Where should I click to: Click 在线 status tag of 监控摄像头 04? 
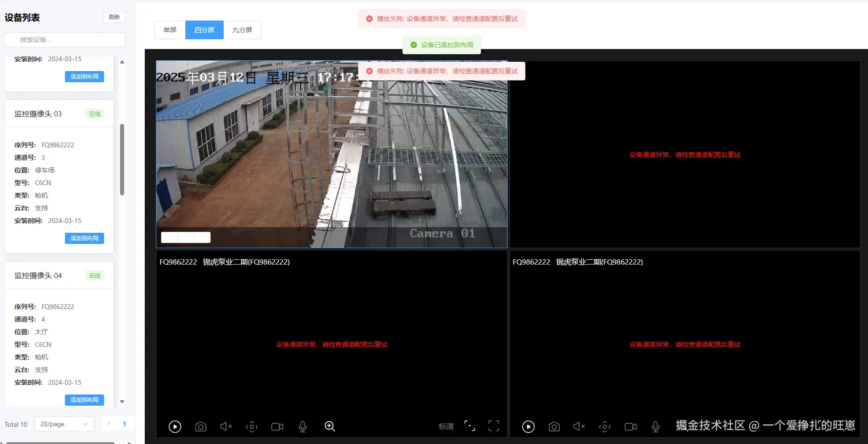coord(95,276)
